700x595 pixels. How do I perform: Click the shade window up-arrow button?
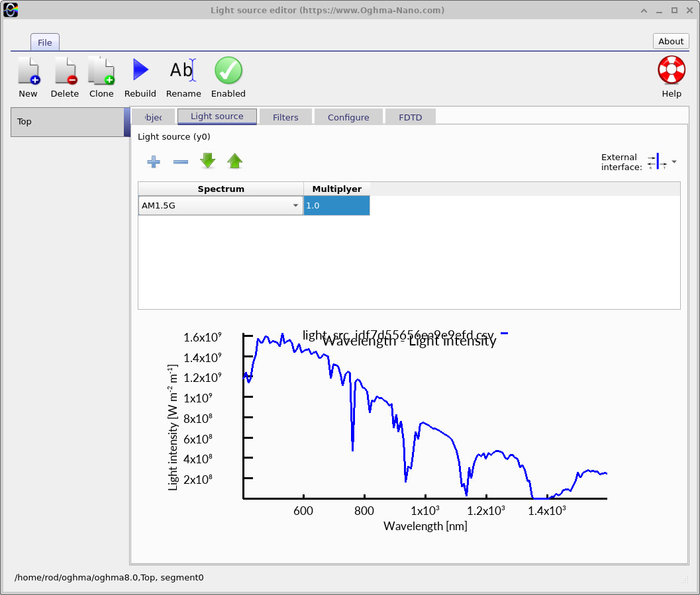point(644,11)
